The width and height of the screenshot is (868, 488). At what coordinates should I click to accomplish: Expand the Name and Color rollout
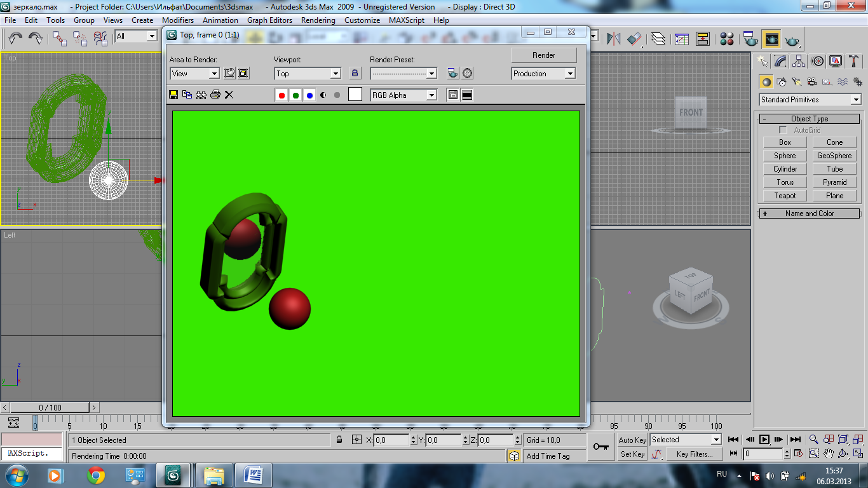pyautogui.click(x=809, y=213)
